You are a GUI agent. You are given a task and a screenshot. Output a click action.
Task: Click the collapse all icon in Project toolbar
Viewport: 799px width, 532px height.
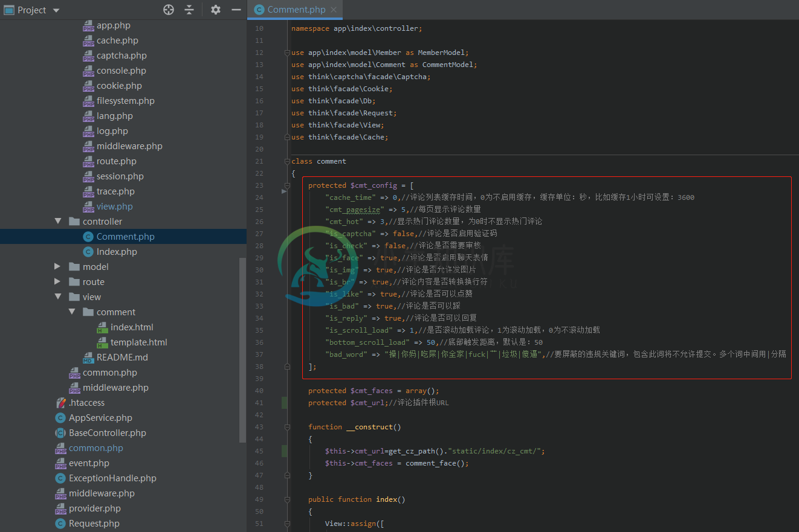189,10
